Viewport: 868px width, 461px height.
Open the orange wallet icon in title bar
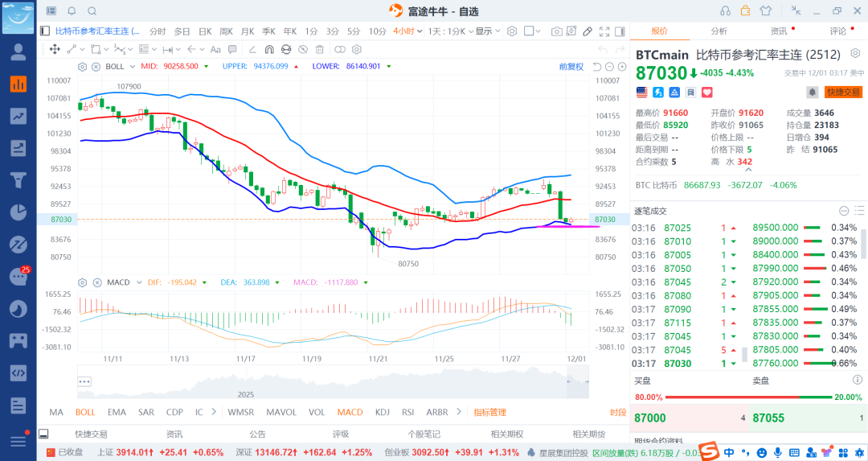pos(745,10)
